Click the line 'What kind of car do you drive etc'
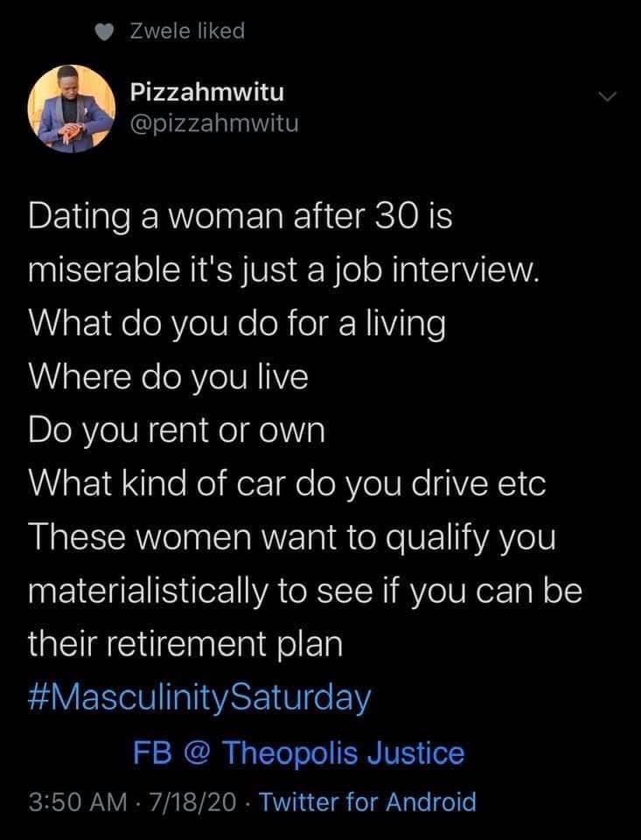641x840 pixels. click(x=287, y=483)
